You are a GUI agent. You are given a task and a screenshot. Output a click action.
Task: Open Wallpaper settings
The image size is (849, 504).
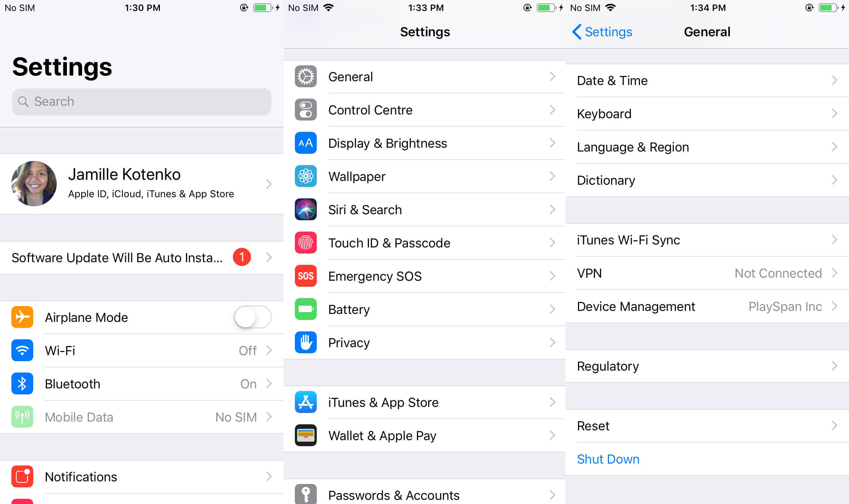[425, 176]
